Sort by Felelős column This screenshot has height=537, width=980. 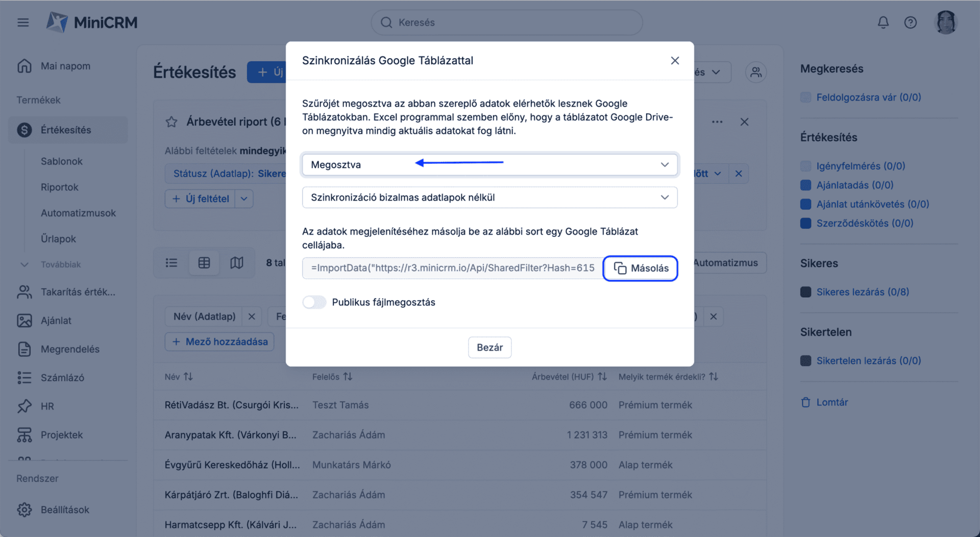pos(332,377)
